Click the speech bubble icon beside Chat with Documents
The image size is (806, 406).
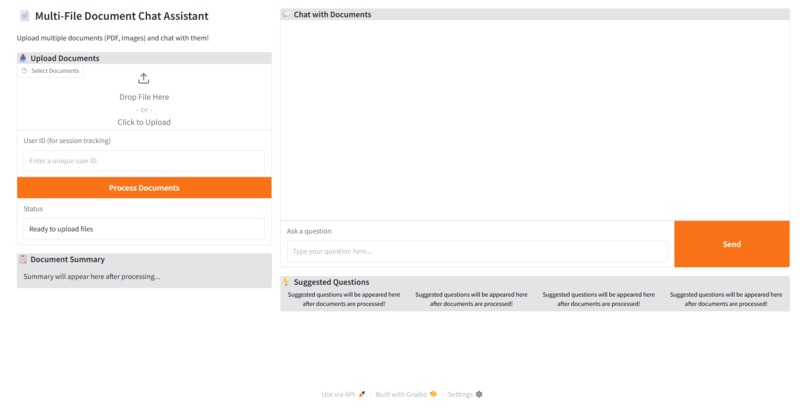coord(286,14)
